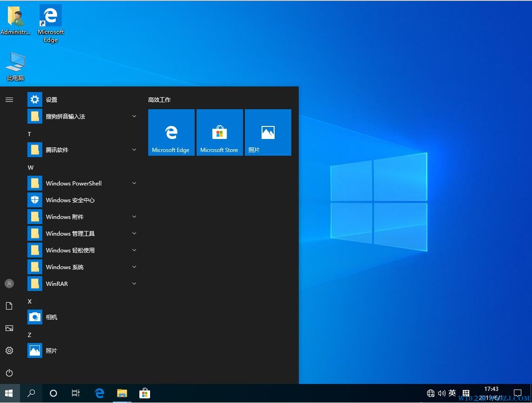
Task: Open 设置 from the app list
Action: pos(83,99)
